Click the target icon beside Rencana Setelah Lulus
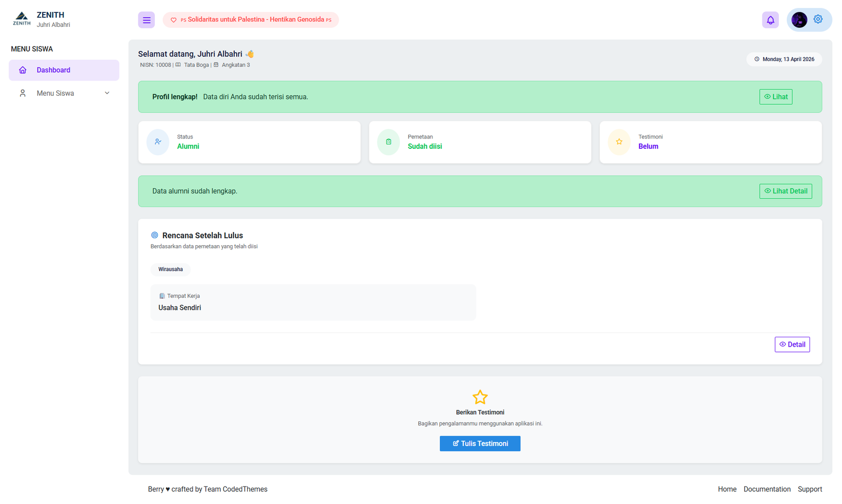The height and width of the screenshot is (504, 842). coord(155,235)
